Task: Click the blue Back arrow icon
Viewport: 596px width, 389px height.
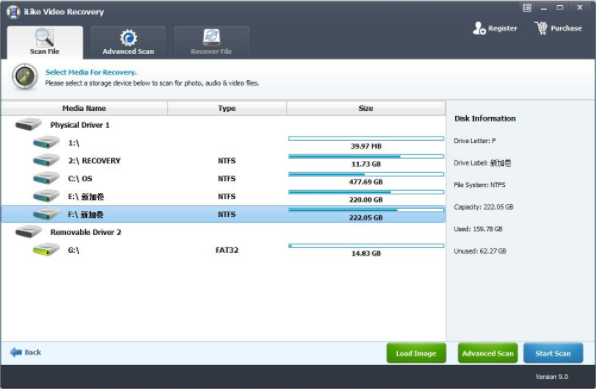Action: click(16, 352)
